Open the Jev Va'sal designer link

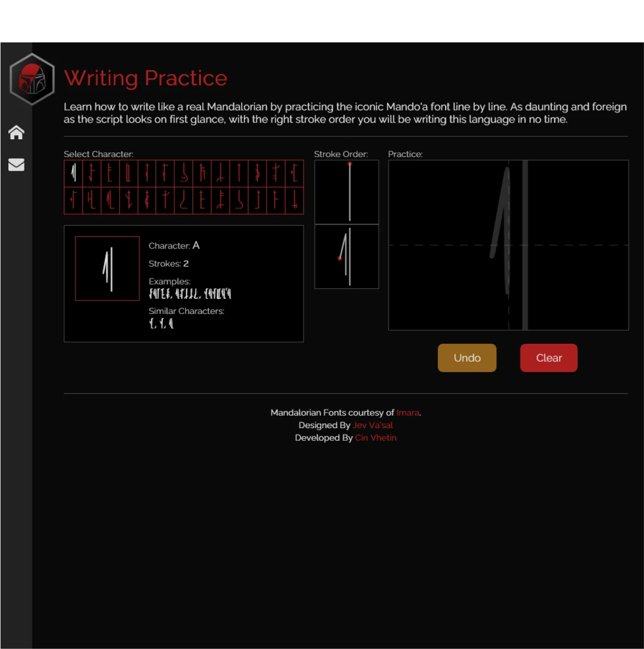tap(373, 425)
